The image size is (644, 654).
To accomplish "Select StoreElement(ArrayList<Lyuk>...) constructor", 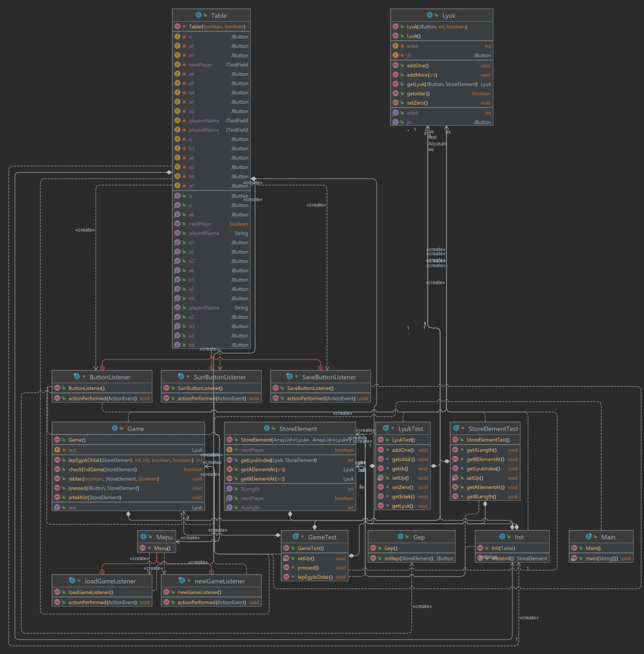I will click(290, 439).
